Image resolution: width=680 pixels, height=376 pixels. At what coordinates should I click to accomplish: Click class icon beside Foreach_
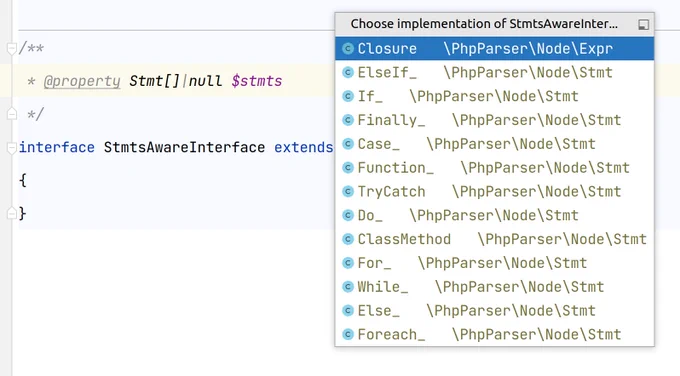(x=348, y=334)
